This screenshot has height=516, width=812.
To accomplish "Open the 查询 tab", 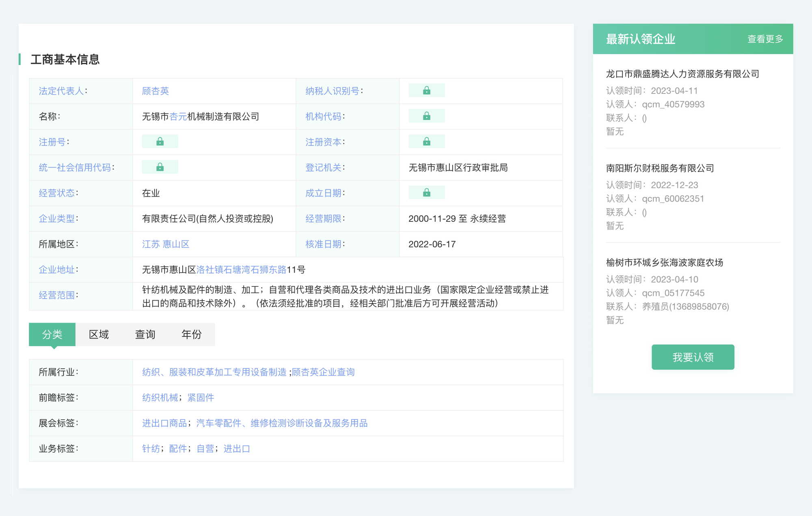I will (145, 334).
